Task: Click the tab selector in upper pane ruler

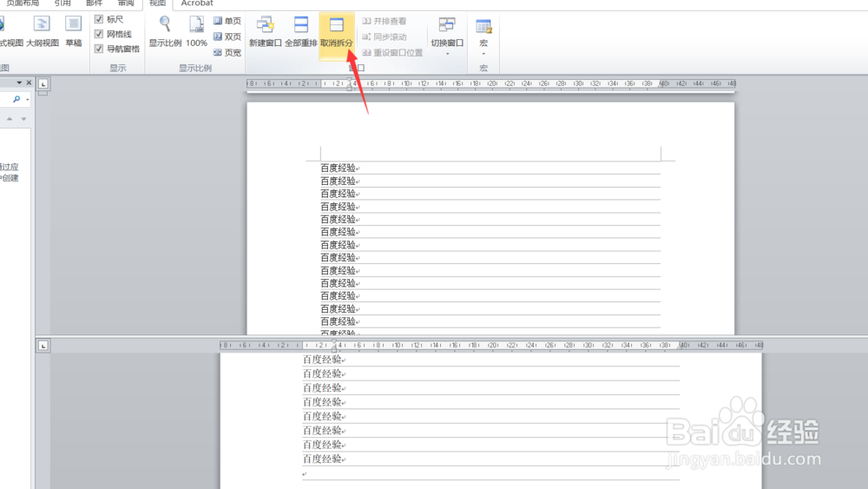Action: 43,84
